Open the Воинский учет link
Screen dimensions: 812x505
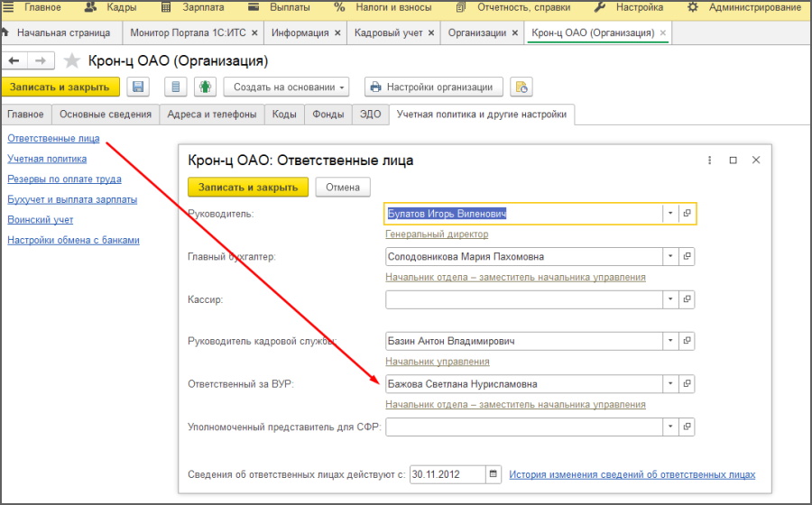[41, 220]
